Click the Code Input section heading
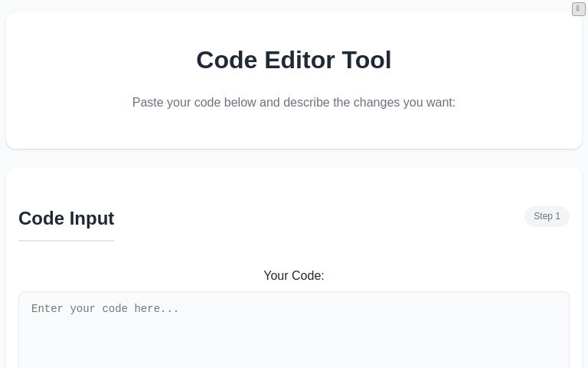 [66, 219]
